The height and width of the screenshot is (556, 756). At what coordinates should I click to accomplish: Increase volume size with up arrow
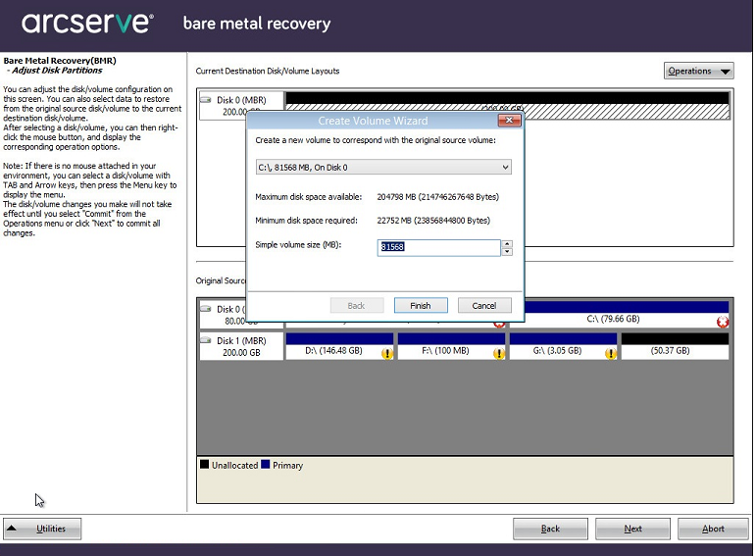pyautogui.click(x=507, y=244)
